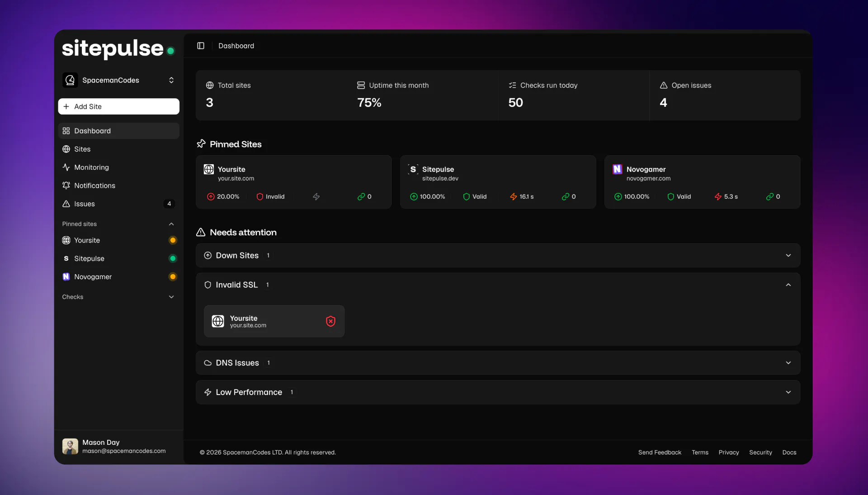Screen dimensions: 868x495
Task: Click the red shield-x icon on Yoursite entry
Action: [x=331, y=321]
